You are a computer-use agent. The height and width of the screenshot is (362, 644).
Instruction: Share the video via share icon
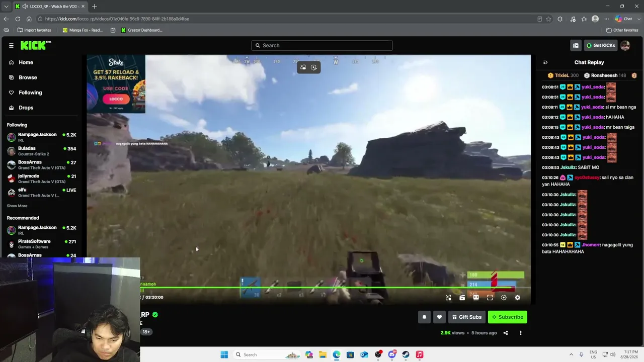pos(506,333)
